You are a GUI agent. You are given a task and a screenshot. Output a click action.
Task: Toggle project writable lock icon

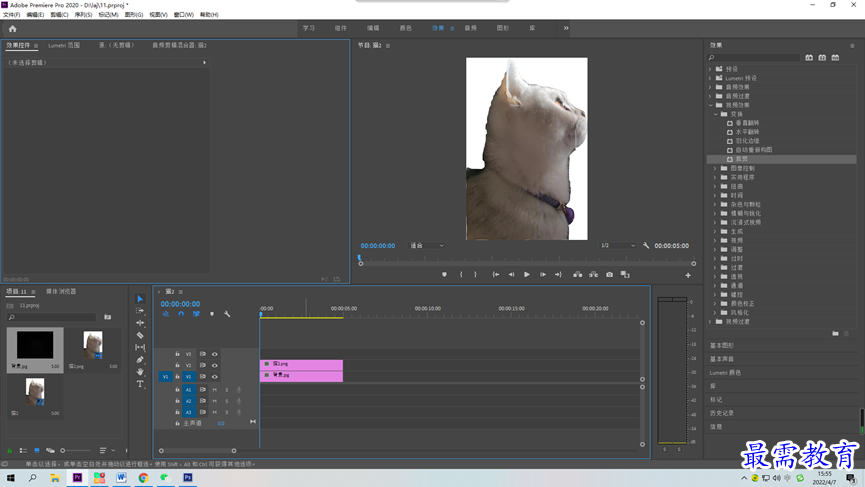coord(9,451)
